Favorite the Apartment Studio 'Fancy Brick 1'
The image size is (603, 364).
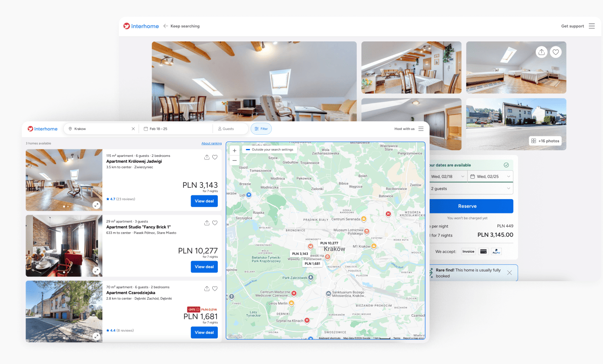click(215, 223)
